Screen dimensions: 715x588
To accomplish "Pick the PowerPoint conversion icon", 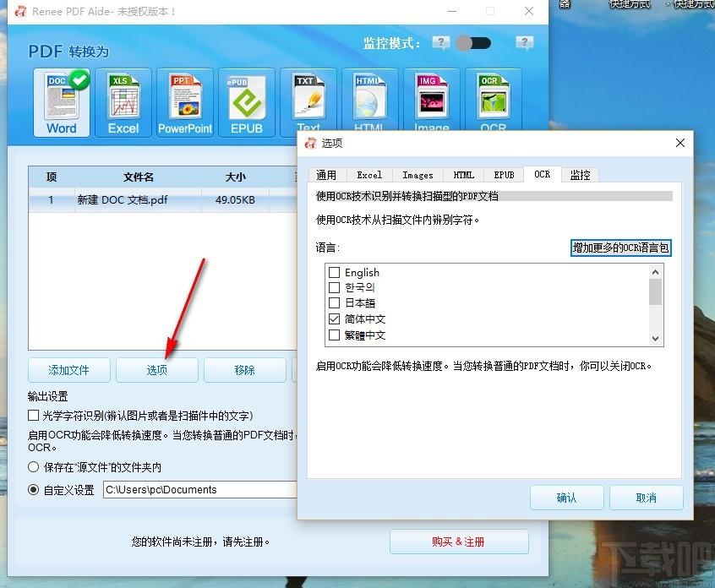I will 185,102.
